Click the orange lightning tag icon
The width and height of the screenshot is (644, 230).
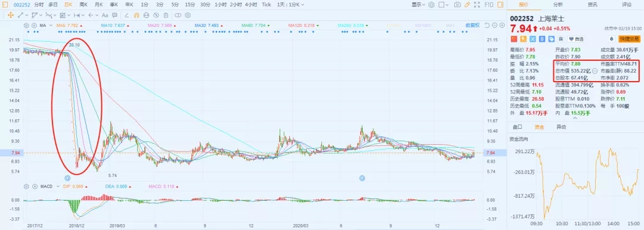[524, 39]
